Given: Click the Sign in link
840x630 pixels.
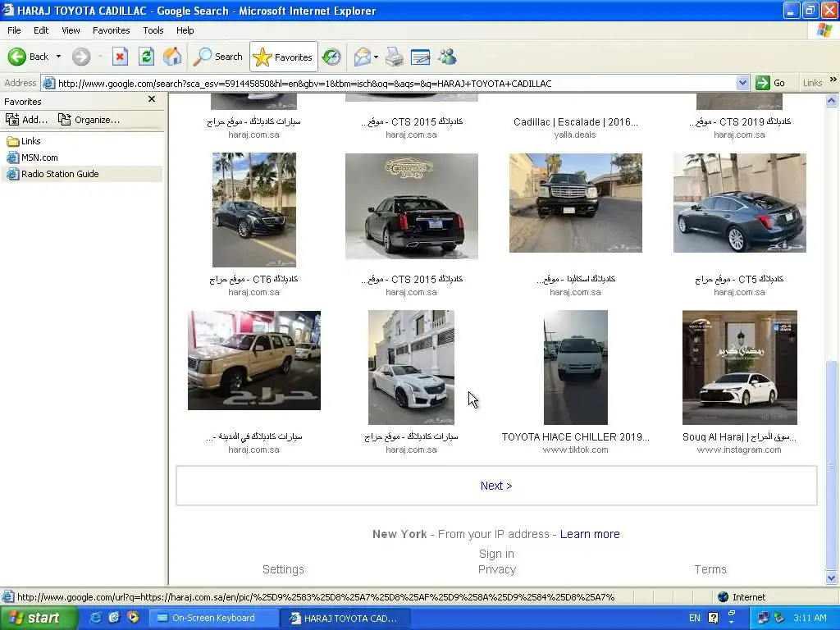Looking at the screenshot, I should [x=496, y=554].
